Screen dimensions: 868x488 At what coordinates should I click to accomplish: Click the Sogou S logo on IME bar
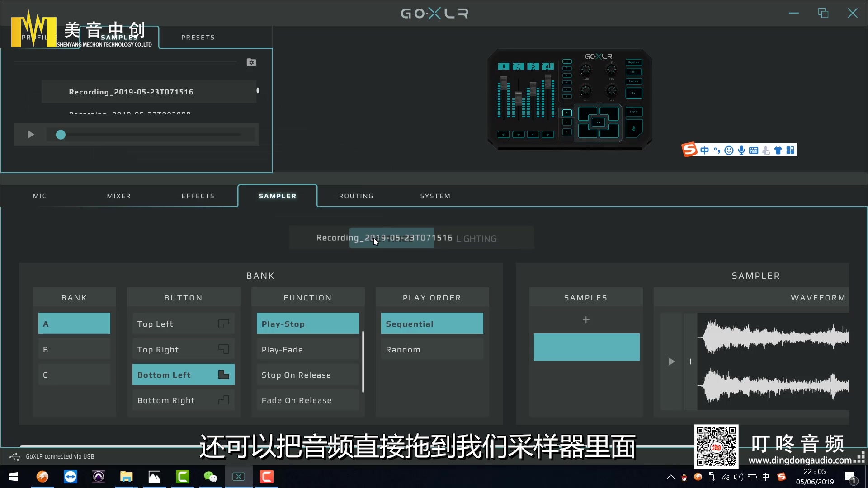coord(689,150)
